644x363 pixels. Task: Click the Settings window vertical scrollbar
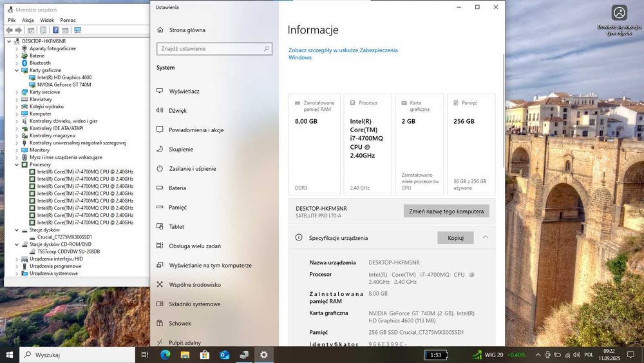[504, 110]
